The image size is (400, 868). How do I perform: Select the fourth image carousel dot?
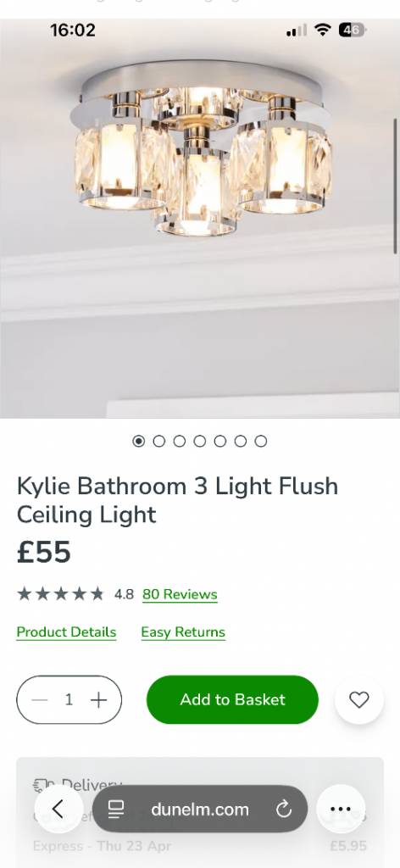coord(200,441)
